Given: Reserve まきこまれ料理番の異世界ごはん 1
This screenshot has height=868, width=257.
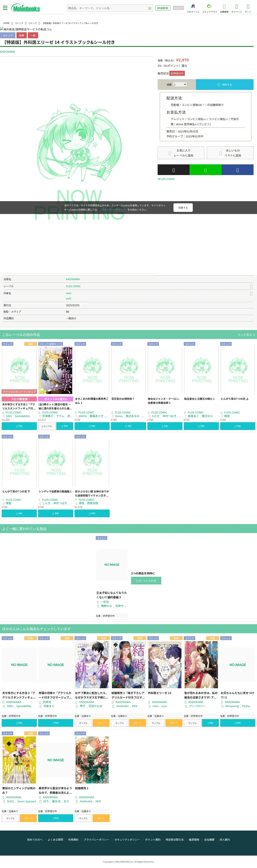Looking at the screenshot, I should pos(92,426).
